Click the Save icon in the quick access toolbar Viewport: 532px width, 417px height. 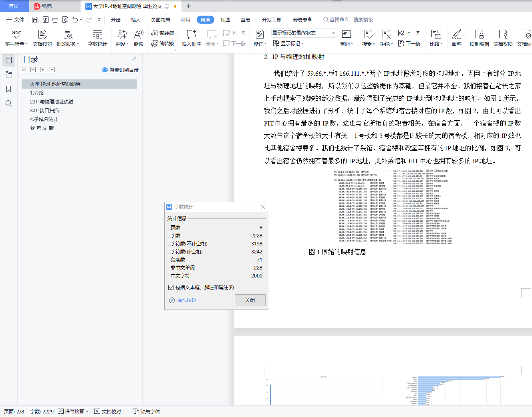coord(35,20)
